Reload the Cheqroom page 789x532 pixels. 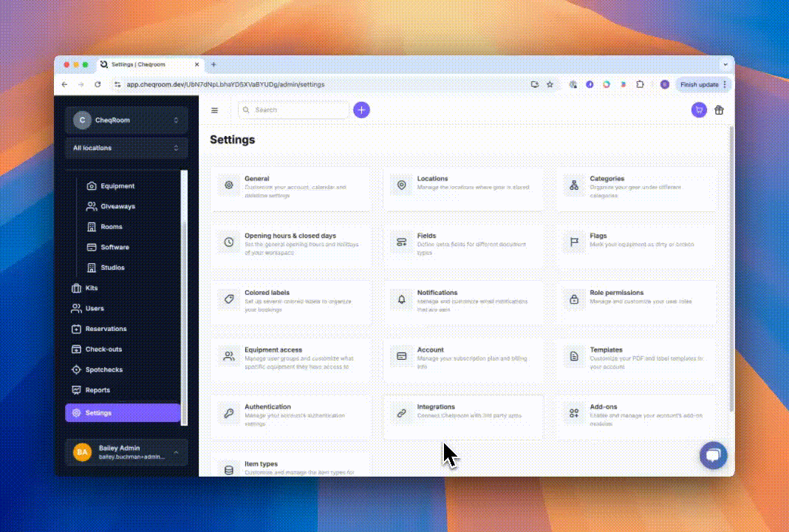coord(98,84)
